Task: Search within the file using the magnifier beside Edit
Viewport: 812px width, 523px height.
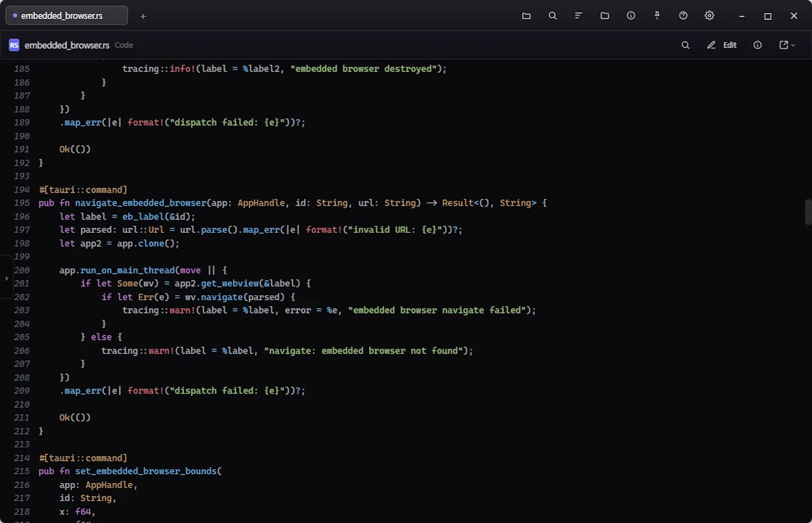Action: click(x=685, y=45)
